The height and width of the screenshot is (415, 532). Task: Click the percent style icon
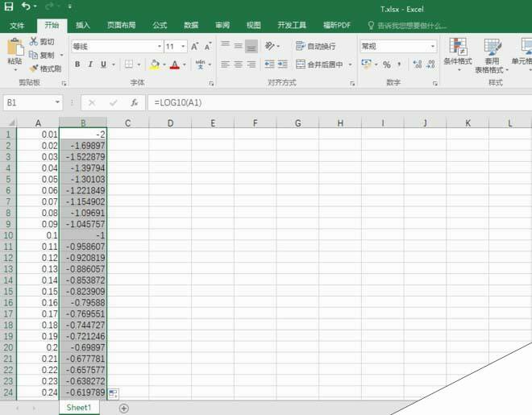click(387, 64)
